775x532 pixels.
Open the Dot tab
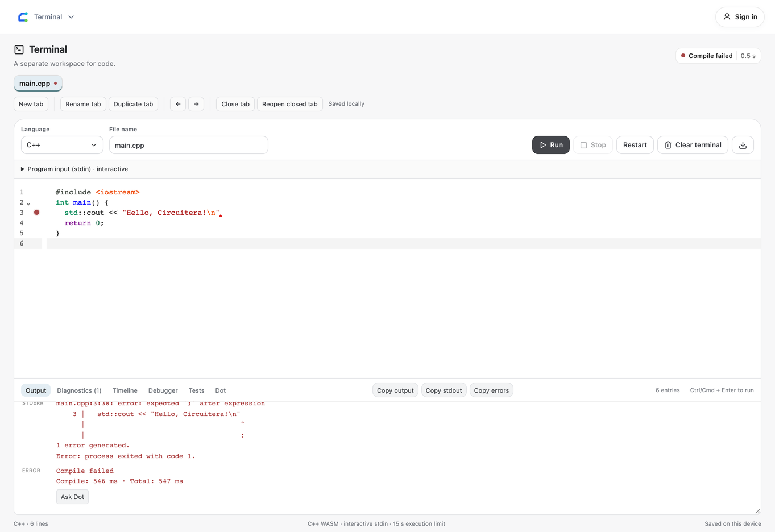pos(221,390)
